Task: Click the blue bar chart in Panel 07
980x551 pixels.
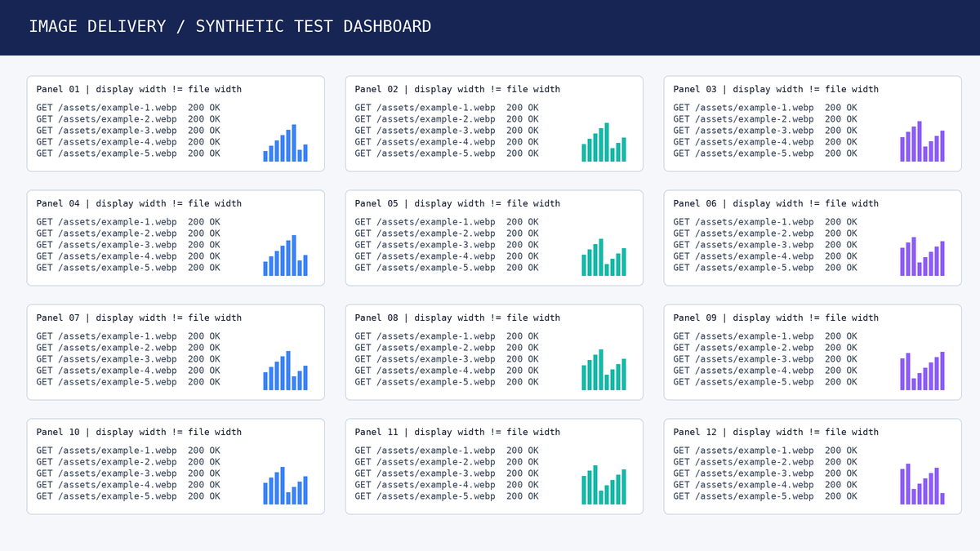Action: pos(285,371)
